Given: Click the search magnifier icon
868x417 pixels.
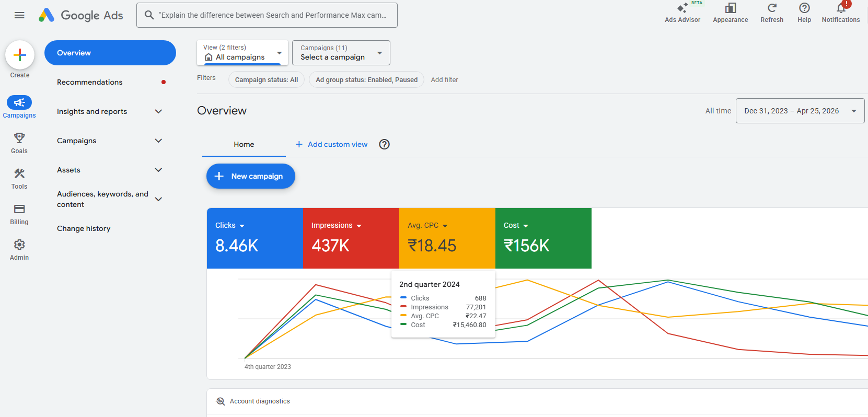Looking at the screenshot, I should (149, 15).
